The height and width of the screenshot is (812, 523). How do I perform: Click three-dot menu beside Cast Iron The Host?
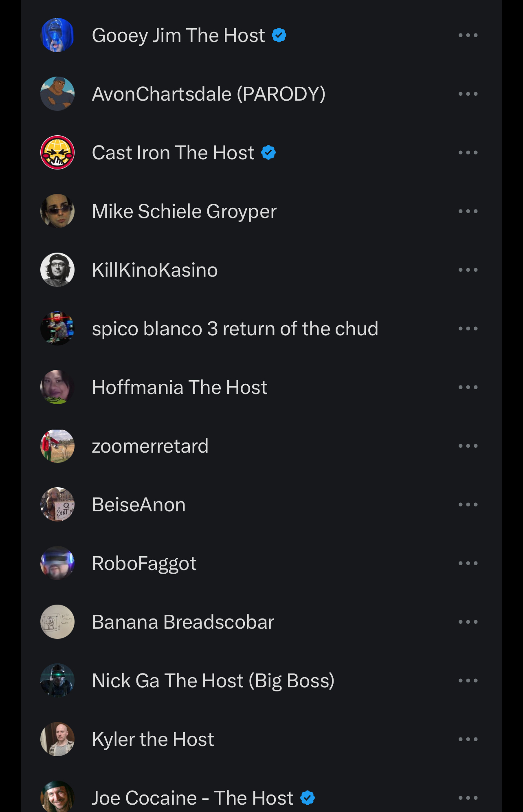coord(468,153)
